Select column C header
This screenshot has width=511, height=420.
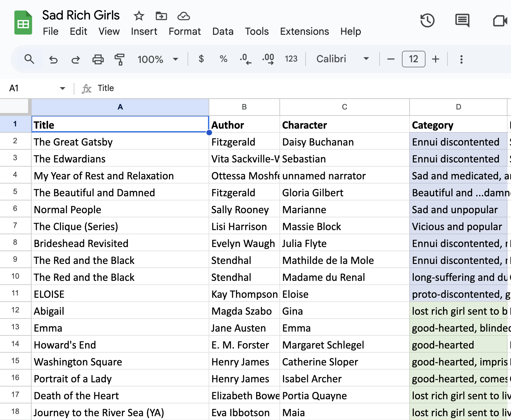pyautogui.click(x=344, y=107)
